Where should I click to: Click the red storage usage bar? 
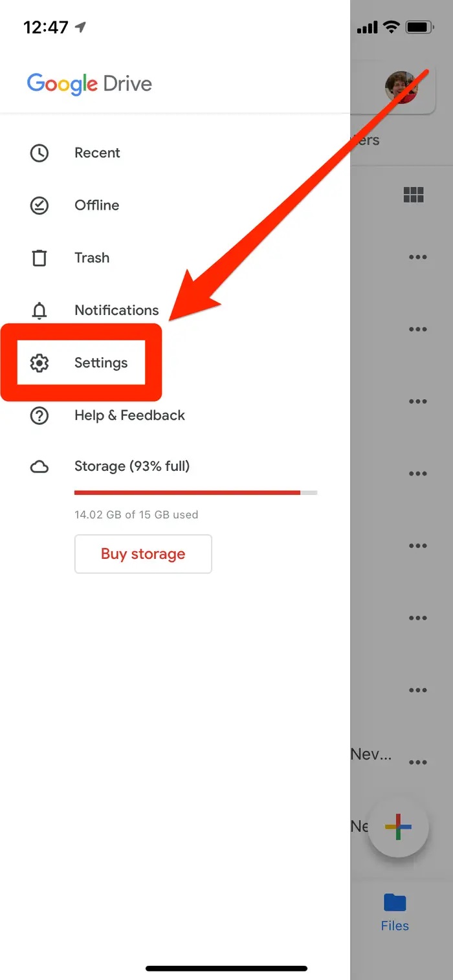188,493
